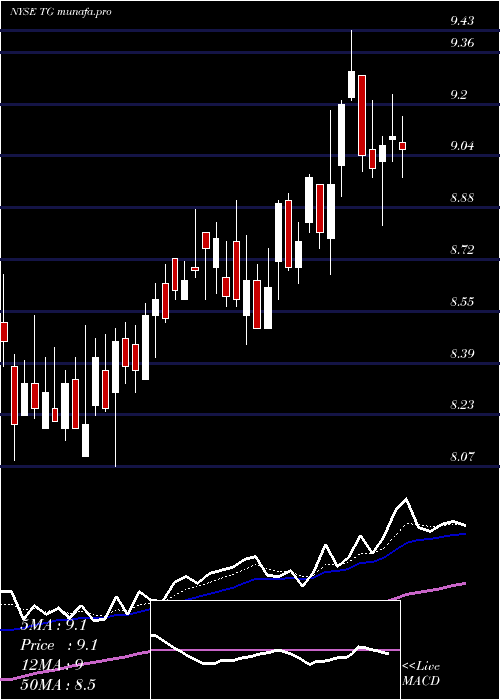Click the 9.04 price axis label
500x700 pixels.
pyautogui.click(x=462, y=146)
